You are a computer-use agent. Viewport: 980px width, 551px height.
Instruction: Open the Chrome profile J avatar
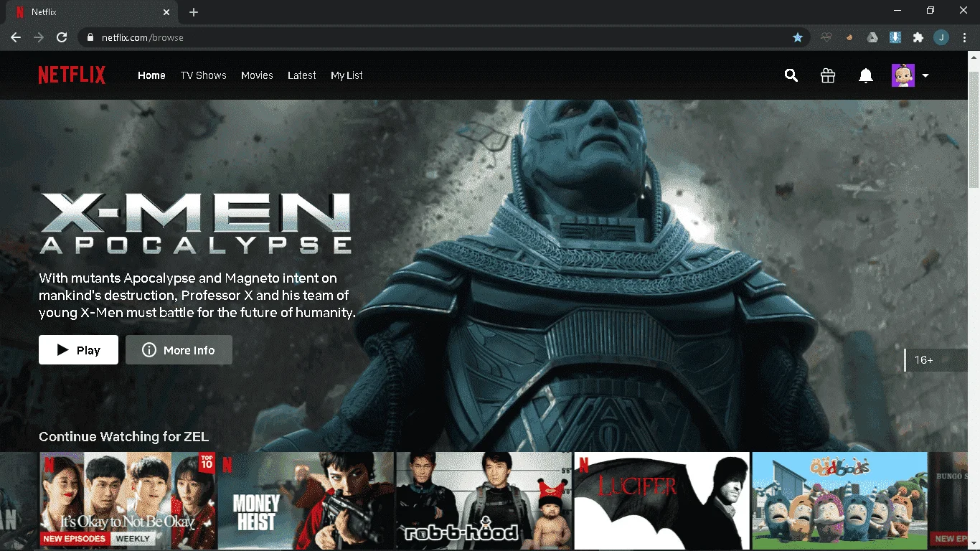pyautogui.click(x=941, y=37)
